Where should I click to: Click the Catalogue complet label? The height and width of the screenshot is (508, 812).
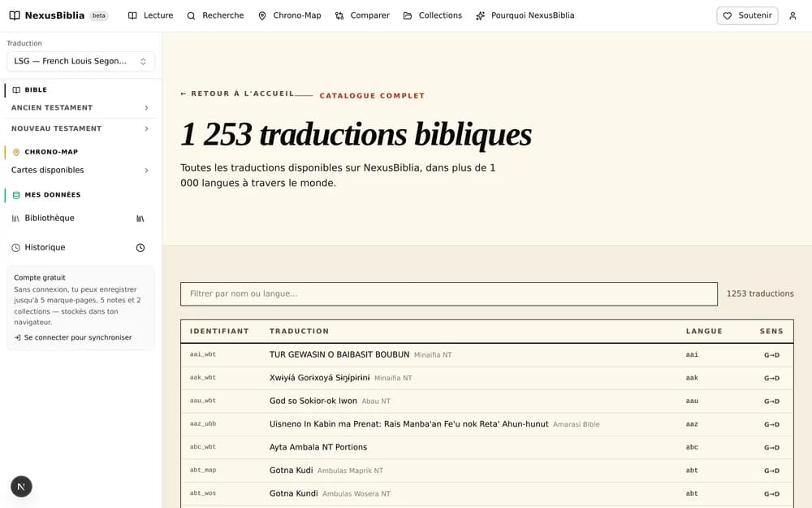click(x=372, y=96)
